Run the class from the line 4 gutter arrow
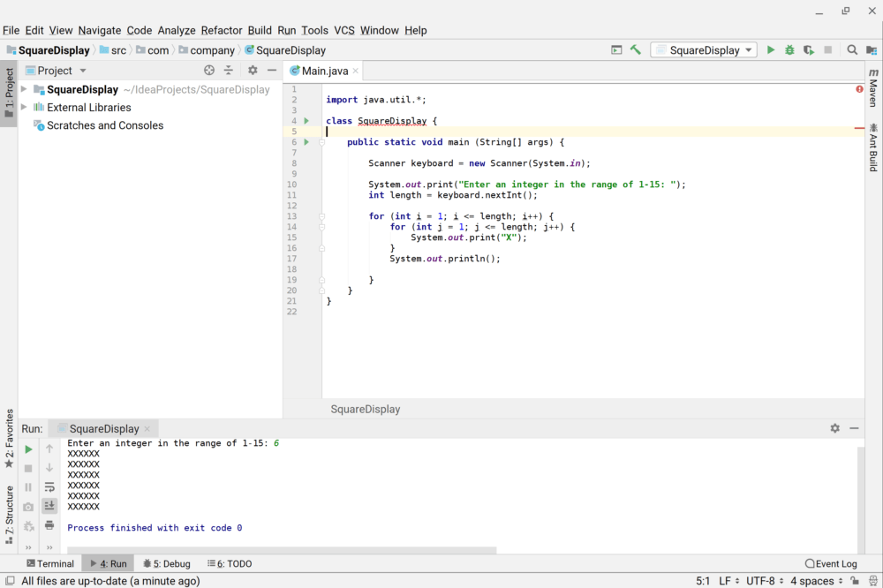 pos(306,121)
